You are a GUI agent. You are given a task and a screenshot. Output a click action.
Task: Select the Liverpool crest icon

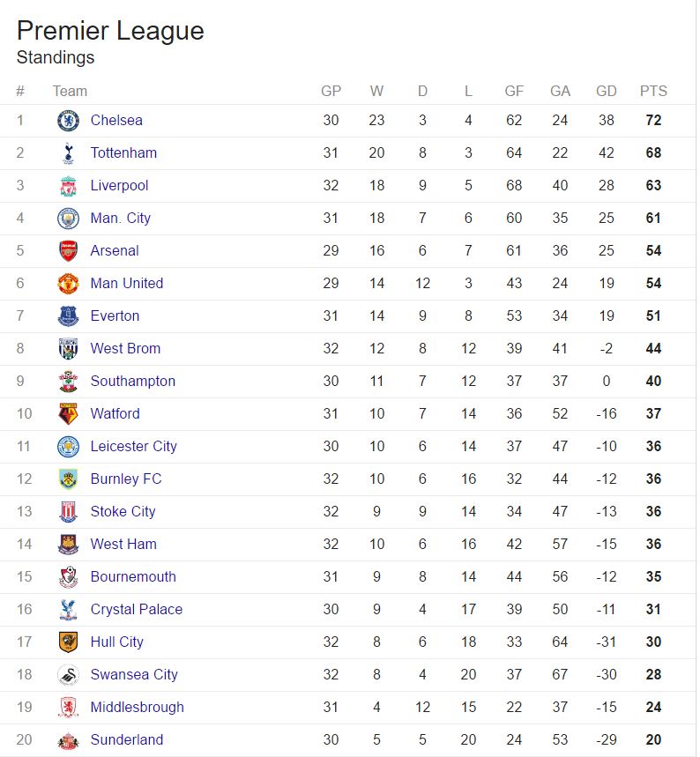pos(68,186)
